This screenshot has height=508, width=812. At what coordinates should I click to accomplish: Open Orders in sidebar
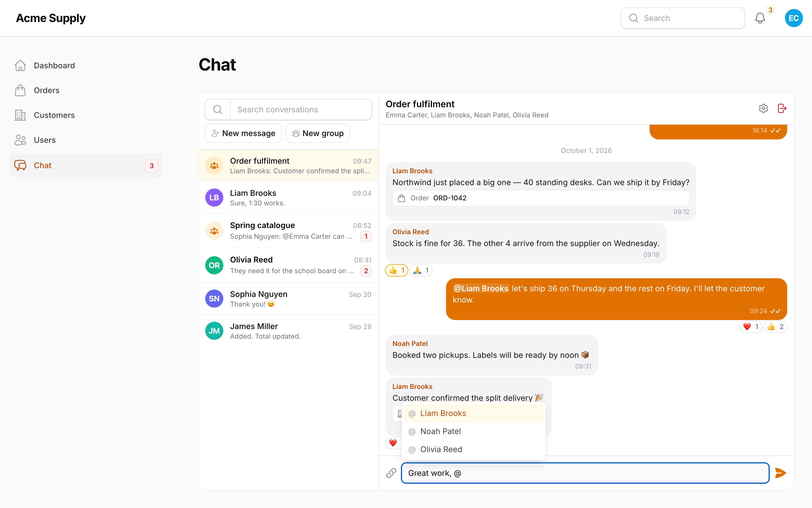click(x=86, y=90)
